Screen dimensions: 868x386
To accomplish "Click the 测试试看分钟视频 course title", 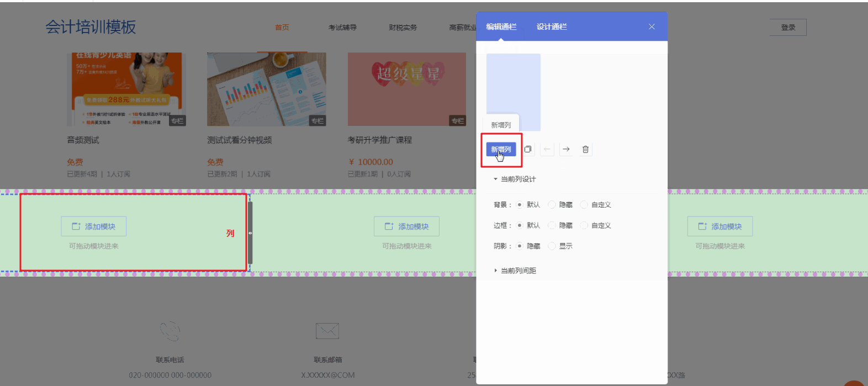I will (x=240, y=140).
